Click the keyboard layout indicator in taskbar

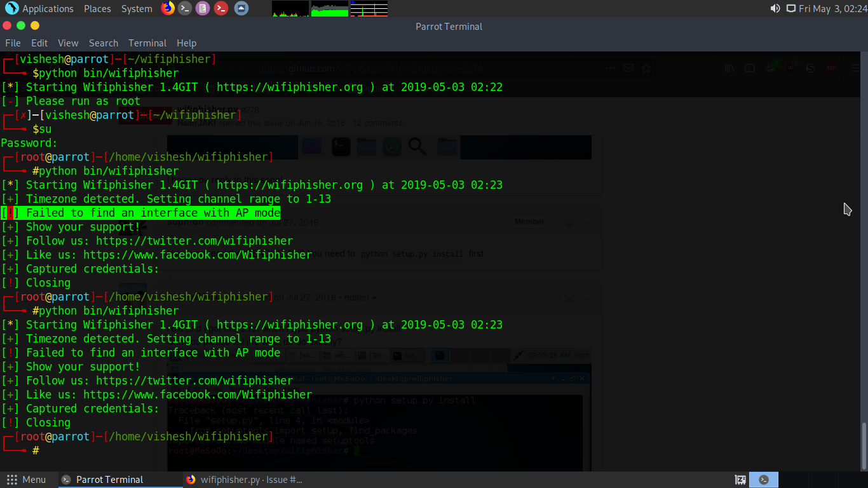click(x=740, y=479)
